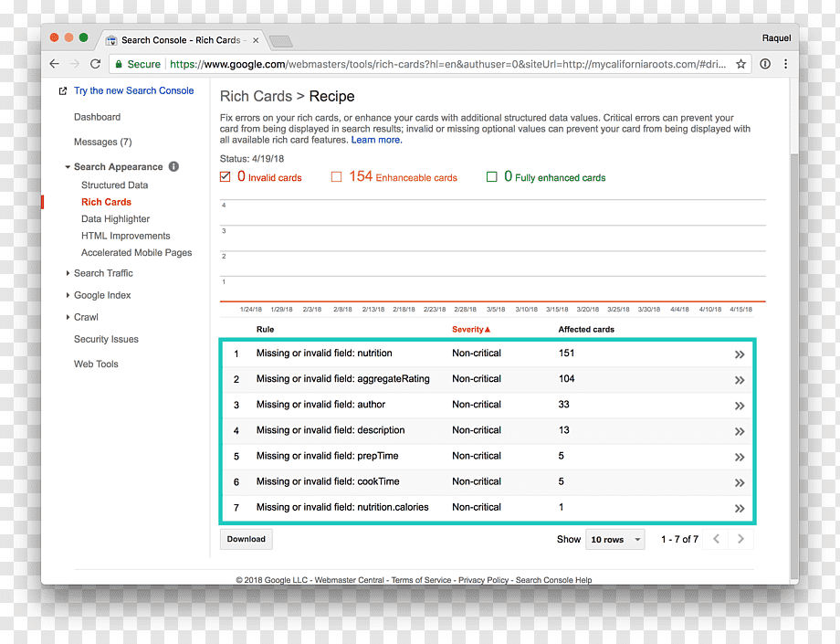840x644 pixels.
Task: Select HTML Improvements in the sidebar
Action: (125, 236)
